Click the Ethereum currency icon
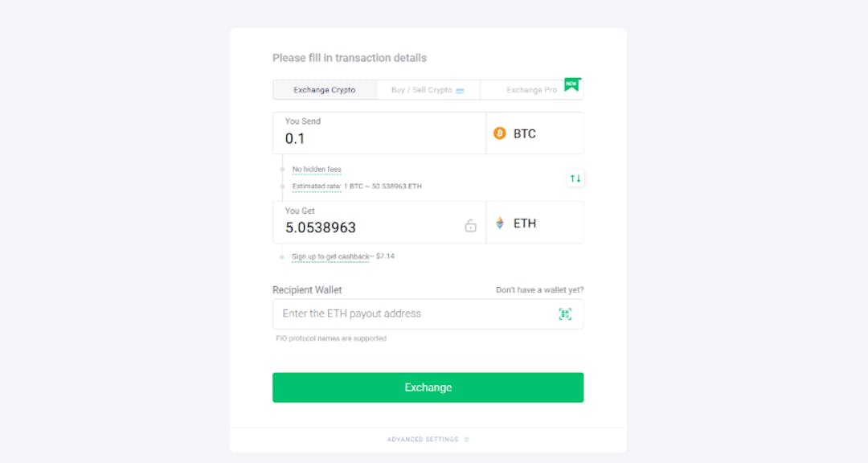Viewport: 868px width, 463px height. [500, 223]
